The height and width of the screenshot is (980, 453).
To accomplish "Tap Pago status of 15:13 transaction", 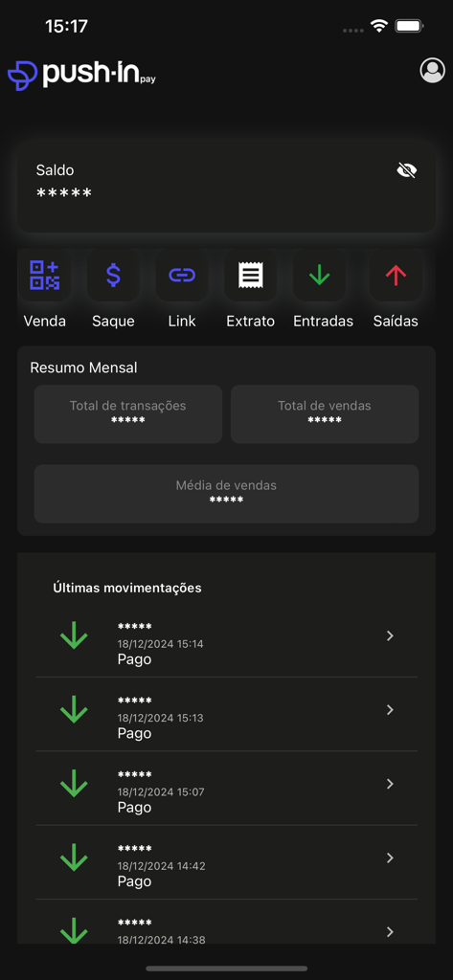I will coord(134,733).
